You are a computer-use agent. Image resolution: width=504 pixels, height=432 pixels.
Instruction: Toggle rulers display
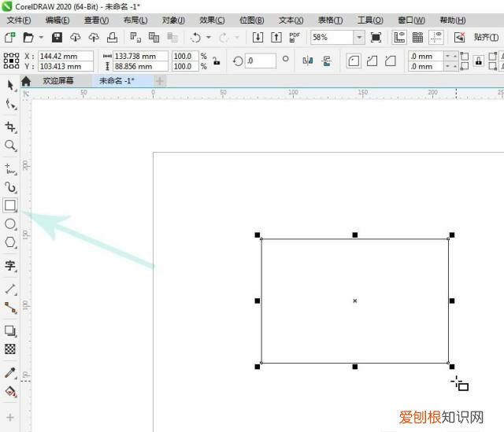[399, 37]
